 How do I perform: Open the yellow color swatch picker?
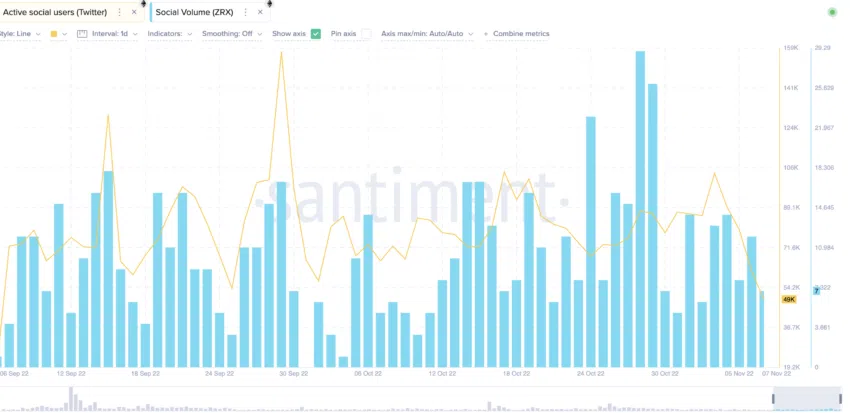[57, 34]
